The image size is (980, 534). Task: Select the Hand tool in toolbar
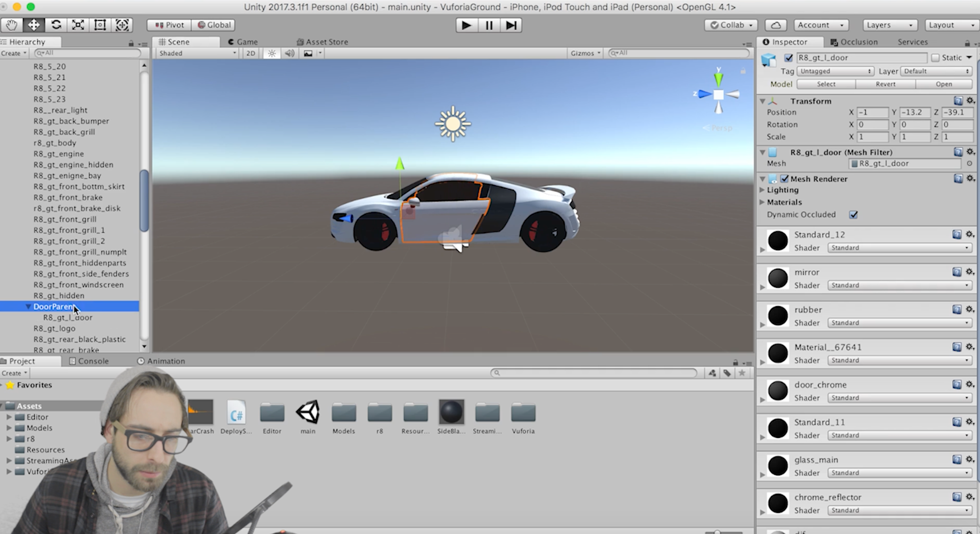11,25
